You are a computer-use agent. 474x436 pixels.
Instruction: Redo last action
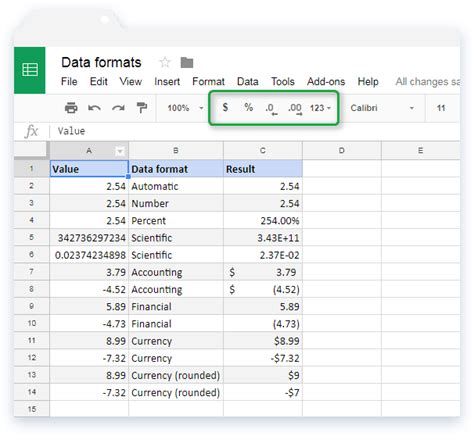118,108
